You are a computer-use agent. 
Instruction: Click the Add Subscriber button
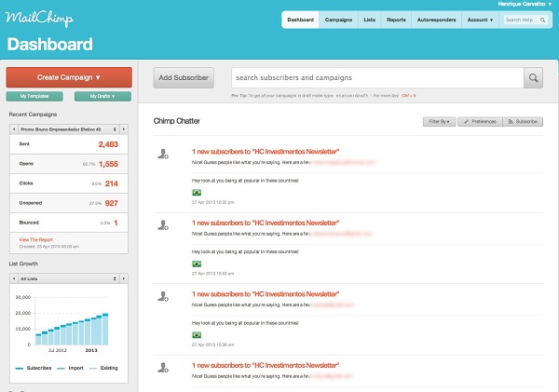click(x=184, y=77)
